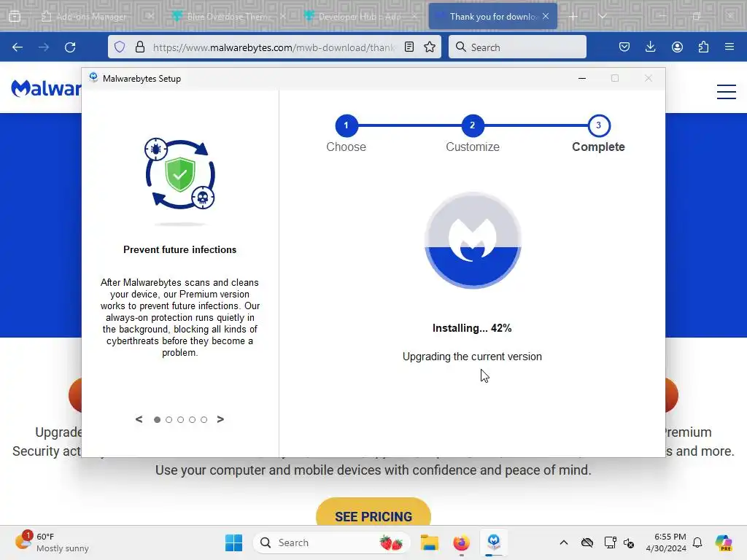
Task: Open the Firefox application hamburger menu
Action: [x=729, y=47]
